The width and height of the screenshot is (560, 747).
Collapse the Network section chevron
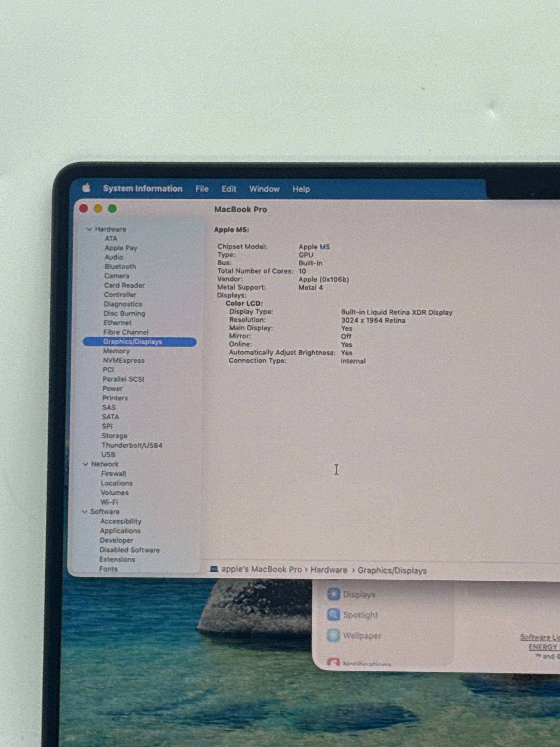pyautogui.click(x=85, y=464)
